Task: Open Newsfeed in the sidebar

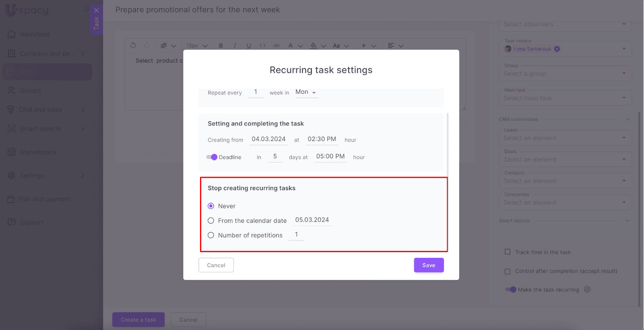Action: [35, 34]
